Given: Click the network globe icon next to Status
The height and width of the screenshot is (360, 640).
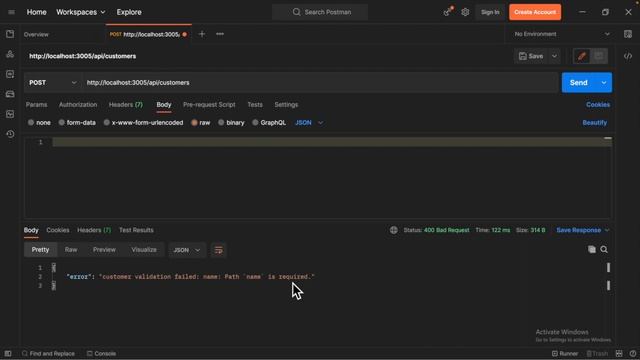Looking at the screenshot, I should point(393,230).
